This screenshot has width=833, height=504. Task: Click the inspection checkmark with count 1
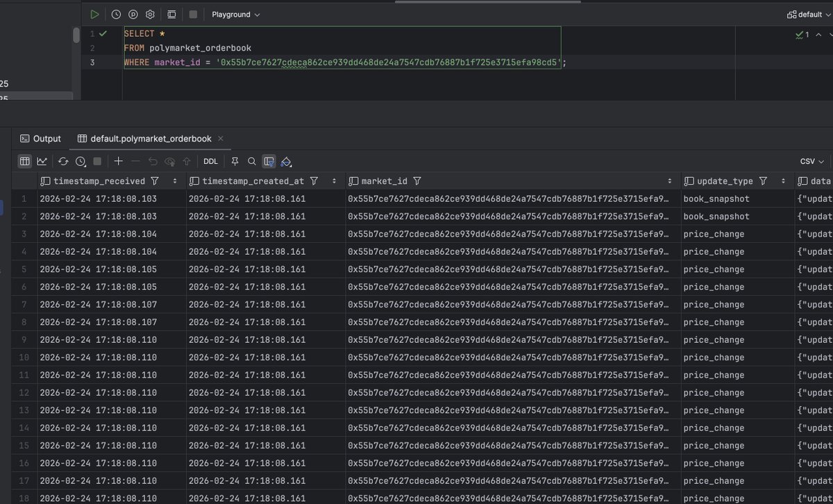click(802, 34)
